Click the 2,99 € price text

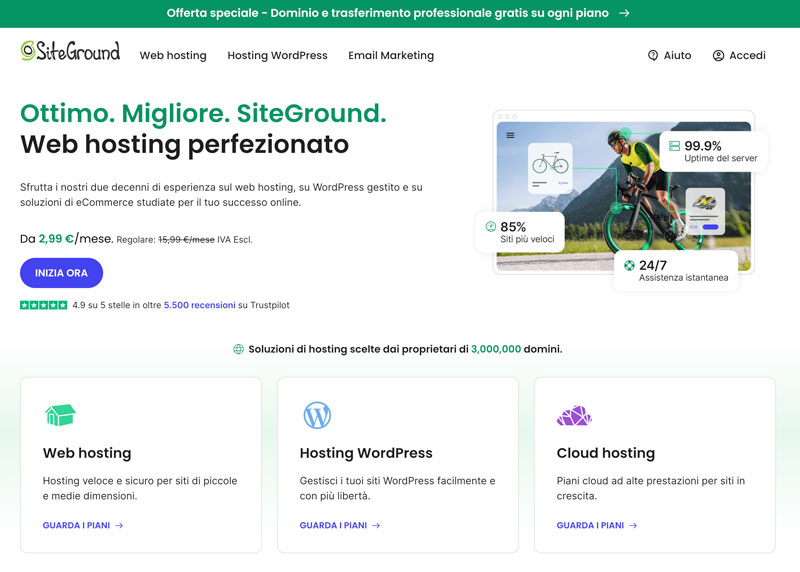[x=56, y=238]
